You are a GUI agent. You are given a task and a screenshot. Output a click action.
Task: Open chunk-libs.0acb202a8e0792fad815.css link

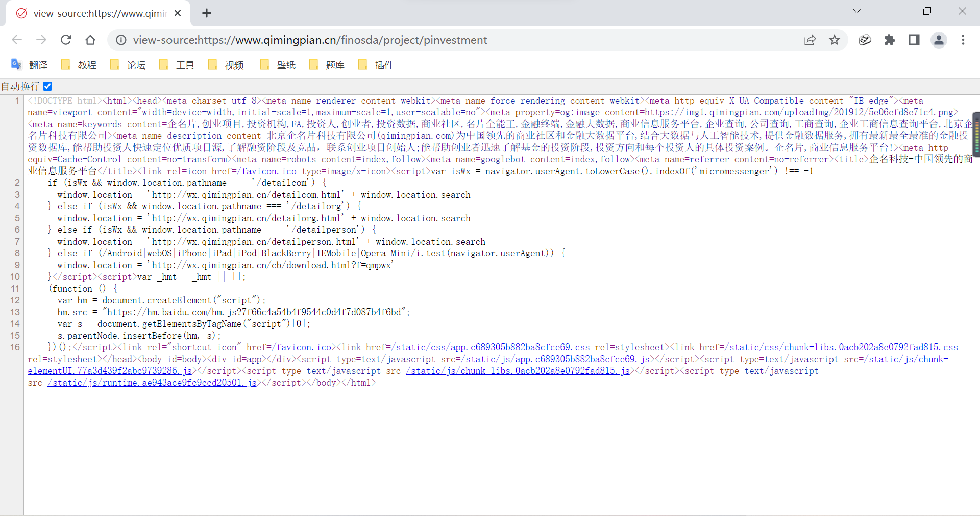841,347
